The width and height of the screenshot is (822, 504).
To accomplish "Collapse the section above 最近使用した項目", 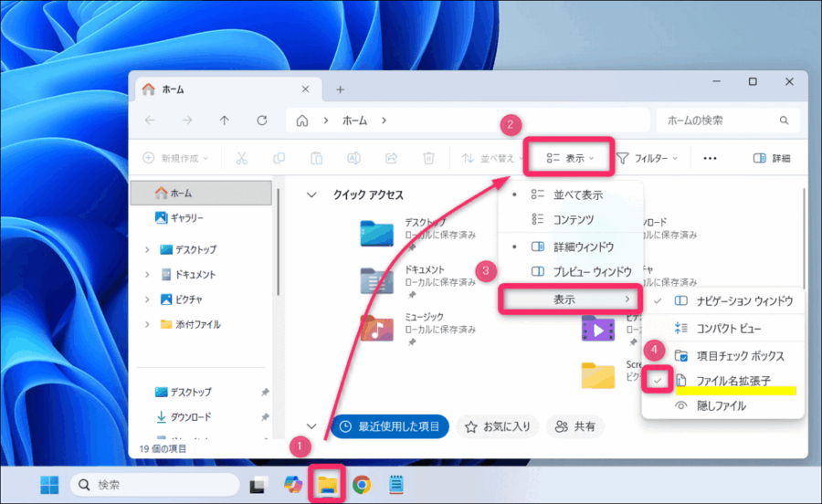I will click(x=311, y=426).
